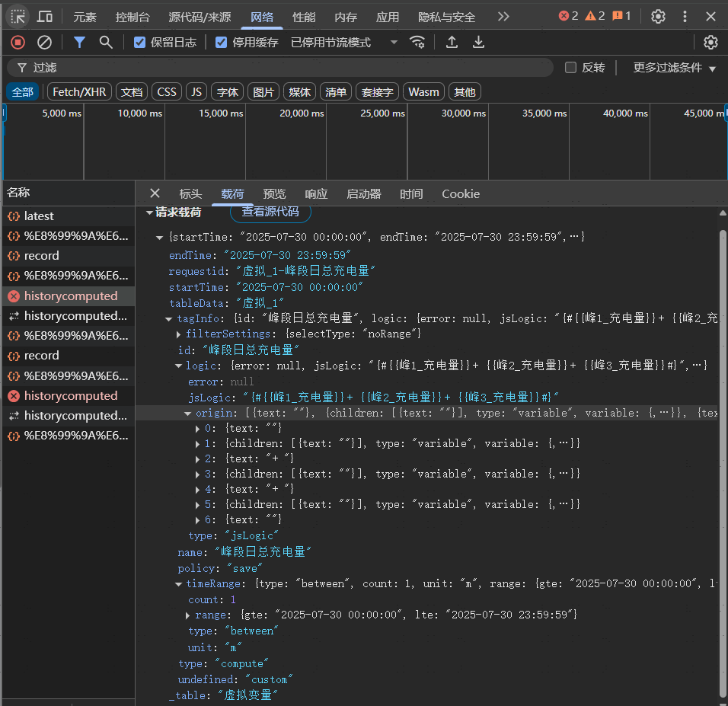Viewport: 728px width, 706px height.
Task: Open the 预览 details tab
Action: coord(274,193)
